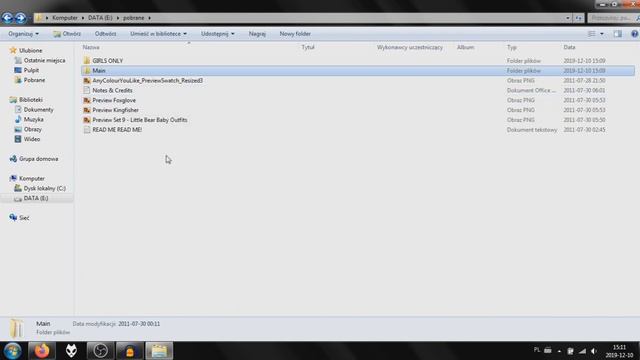Image resolution: width=640 pixels, height=360 pixels.
Task: Launch Firefox from the taskbar
Action: click(42, 351)
